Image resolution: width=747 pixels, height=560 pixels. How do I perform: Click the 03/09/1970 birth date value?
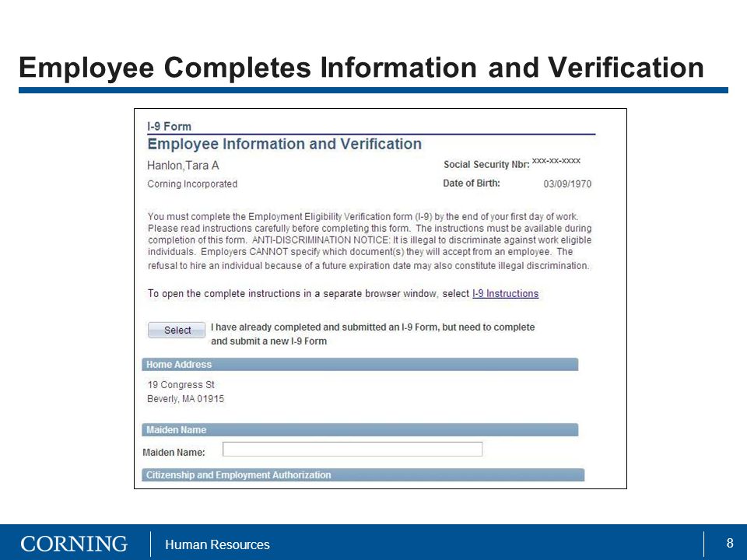pos(567,184)
